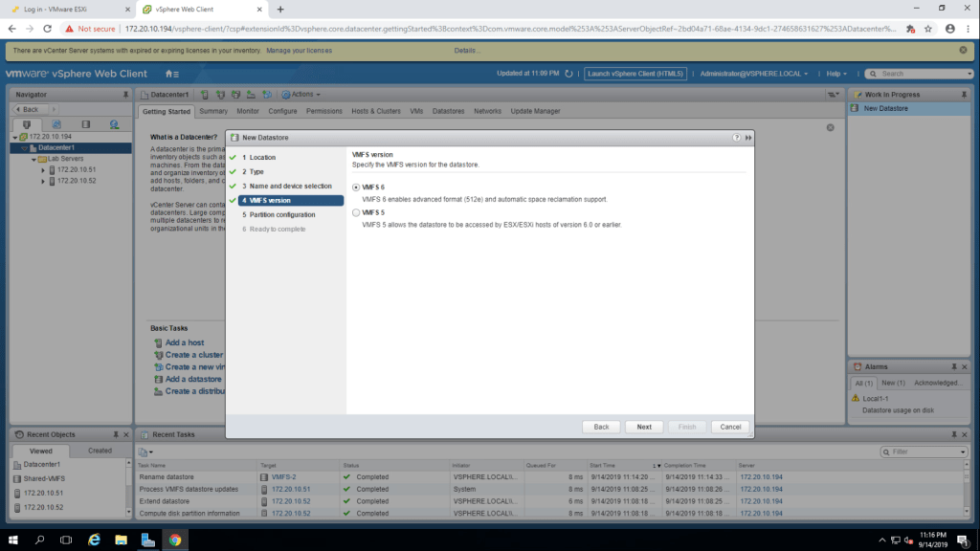
Task: Choose the VMFS 5 radio option
Action: coord(357,212)
